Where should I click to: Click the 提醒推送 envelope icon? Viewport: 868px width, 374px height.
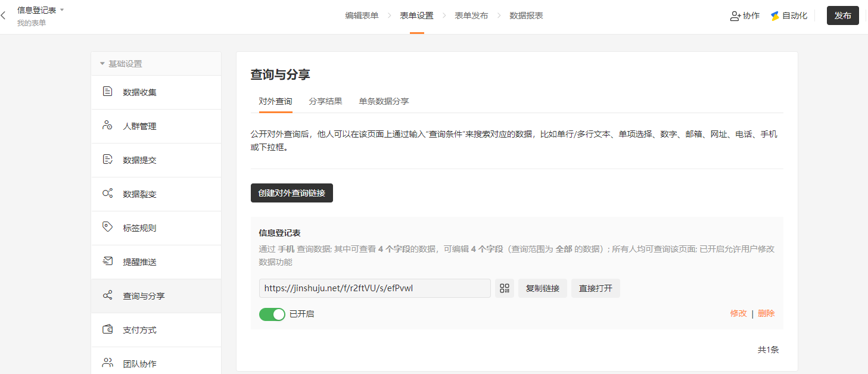[x=107, y=261]
